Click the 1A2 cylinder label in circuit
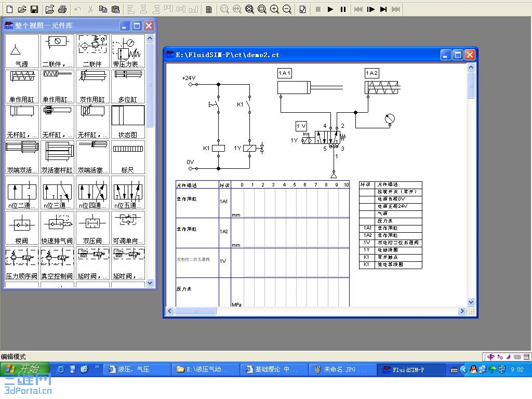 371,73
